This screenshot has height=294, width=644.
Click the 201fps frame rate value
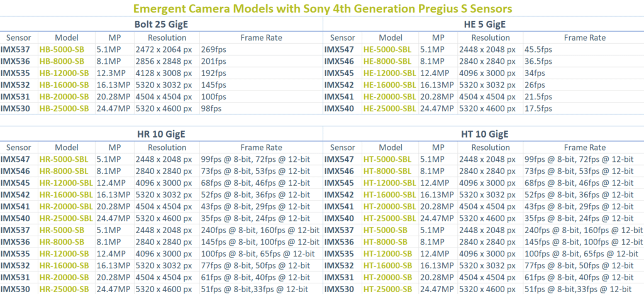tap(214, 62)
